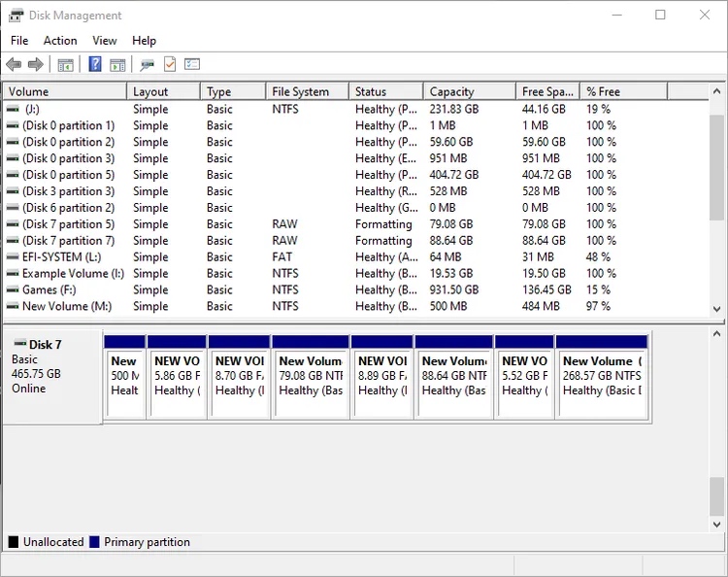The height and width of the screenshot is (577, 728).
Task: Select the 79.08 GB New Volume partition
Action: 311,376
